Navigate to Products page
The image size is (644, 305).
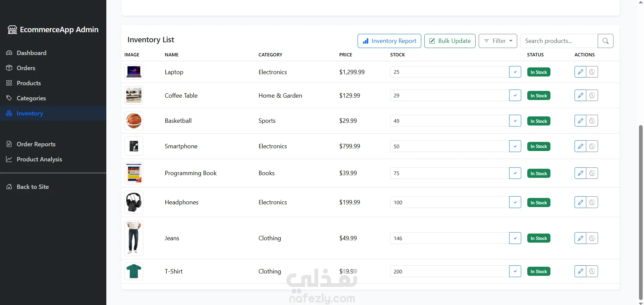[53, 83]
